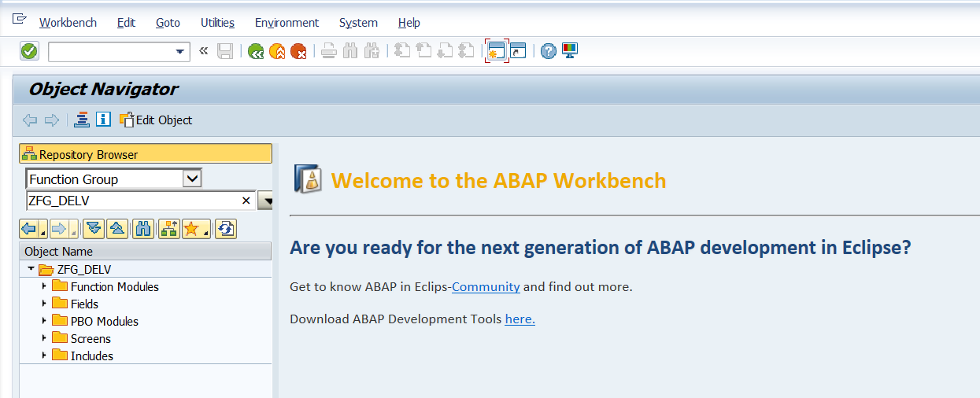This screenshot has height=398, width=980.
Task: Click the Previous Page icon
Action: point(423,51)
